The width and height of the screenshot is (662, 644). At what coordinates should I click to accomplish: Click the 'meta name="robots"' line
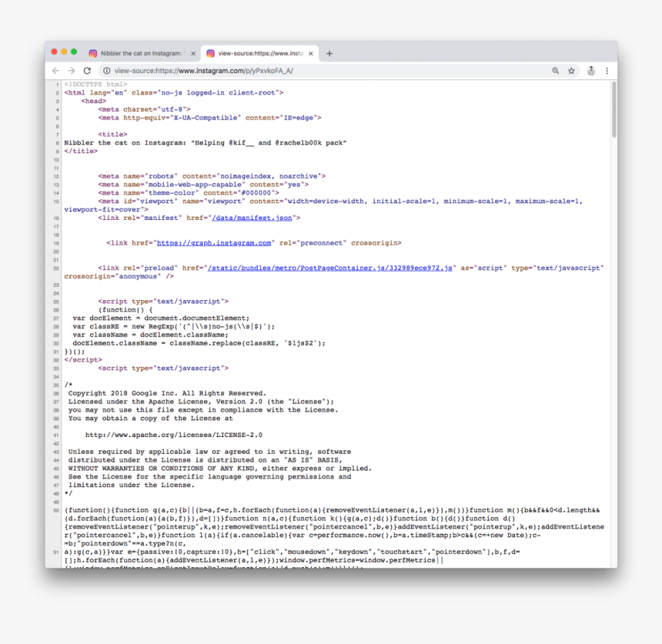(x=212, y=176)
